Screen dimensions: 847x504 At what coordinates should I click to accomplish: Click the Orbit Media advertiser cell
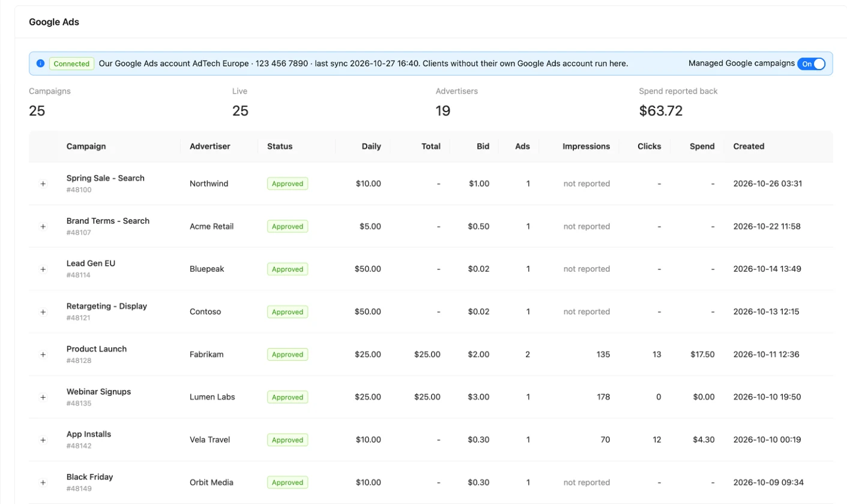click(212, 482)
